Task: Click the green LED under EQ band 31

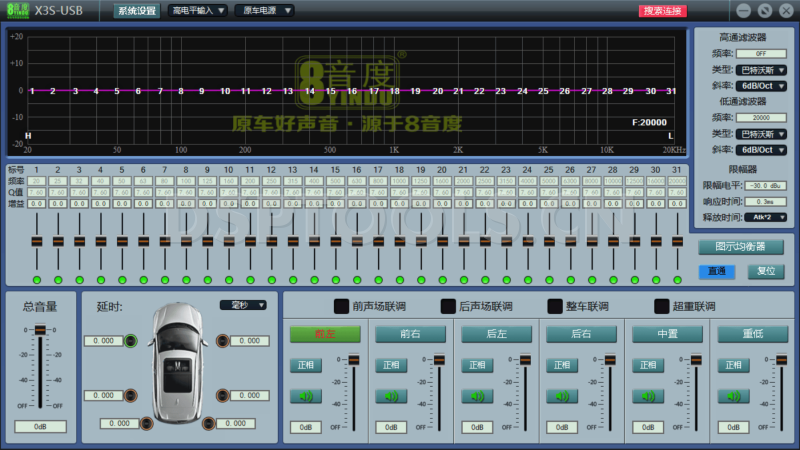Action: (x=677, y=279)
